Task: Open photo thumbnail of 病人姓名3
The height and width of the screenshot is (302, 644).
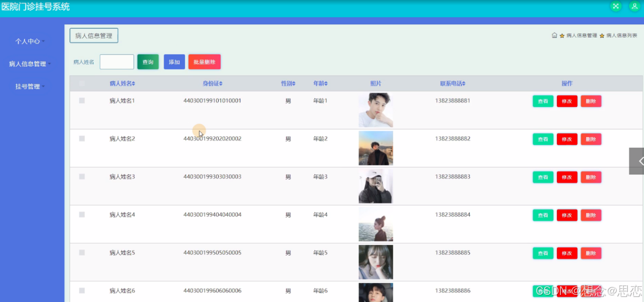Action: pyautogui.click(x=376, y=186)
